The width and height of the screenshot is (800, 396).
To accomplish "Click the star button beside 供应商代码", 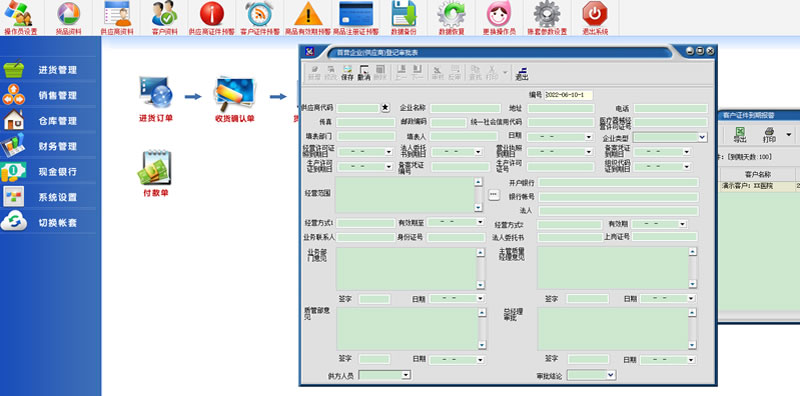I will click(x=385, y=108).
